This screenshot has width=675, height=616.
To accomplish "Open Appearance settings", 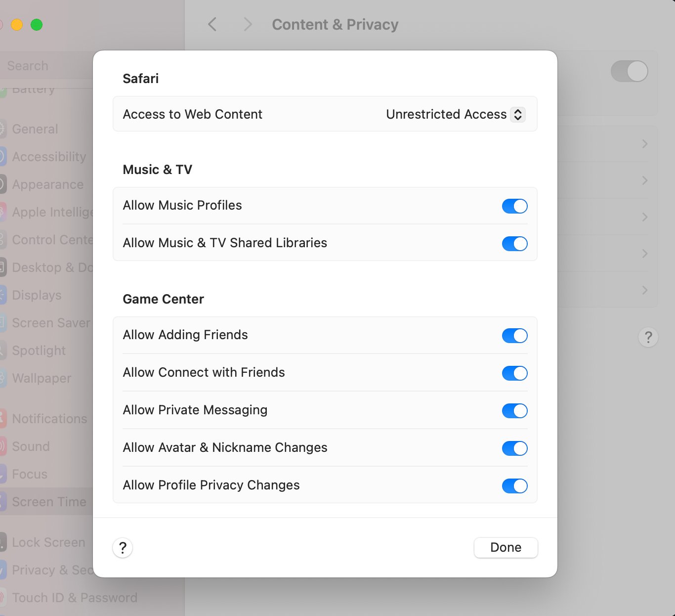I will coord(46,184).
